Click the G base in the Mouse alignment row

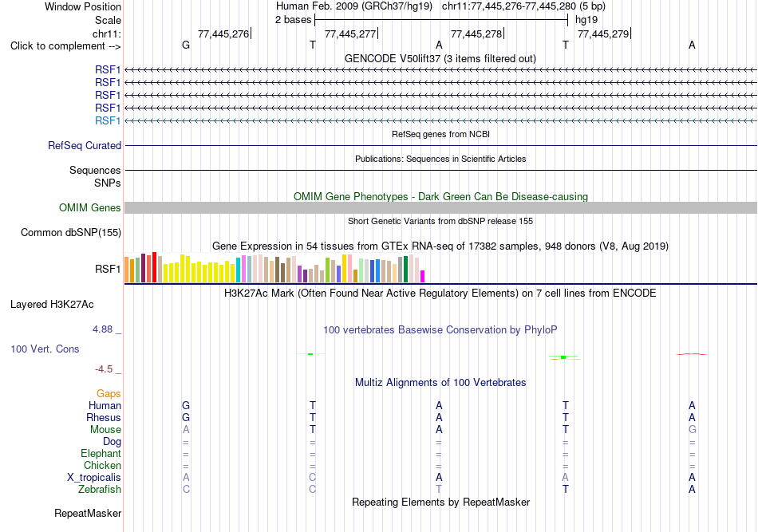tap(693, 430)
